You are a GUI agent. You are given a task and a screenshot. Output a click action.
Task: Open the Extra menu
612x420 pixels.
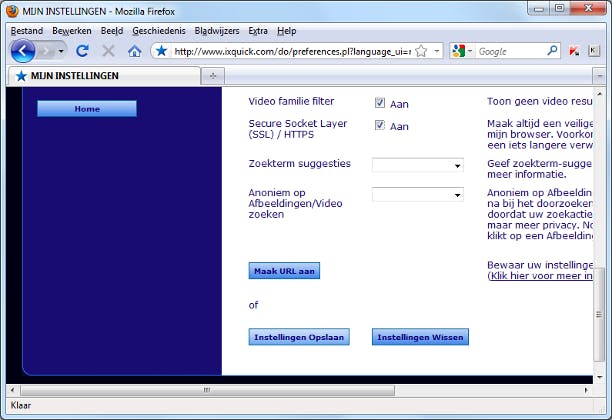[x=258, y=31]
